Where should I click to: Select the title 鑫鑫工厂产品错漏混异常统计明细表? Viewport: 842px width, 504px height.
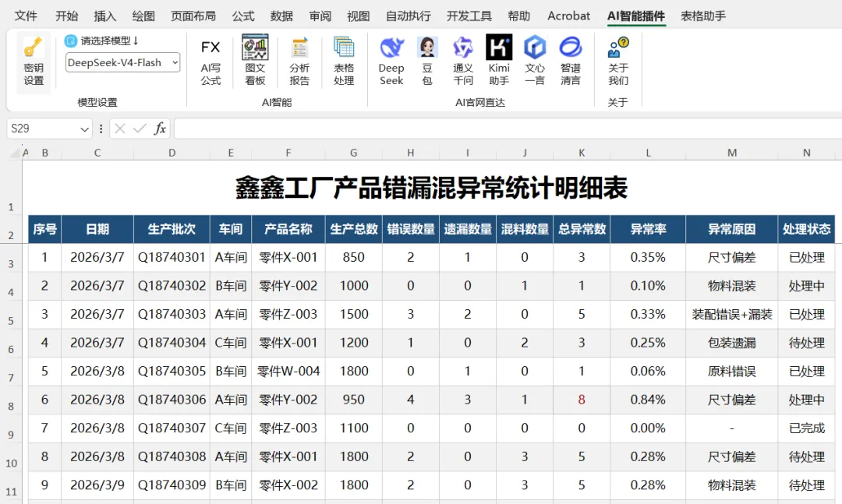pos(431,188)
